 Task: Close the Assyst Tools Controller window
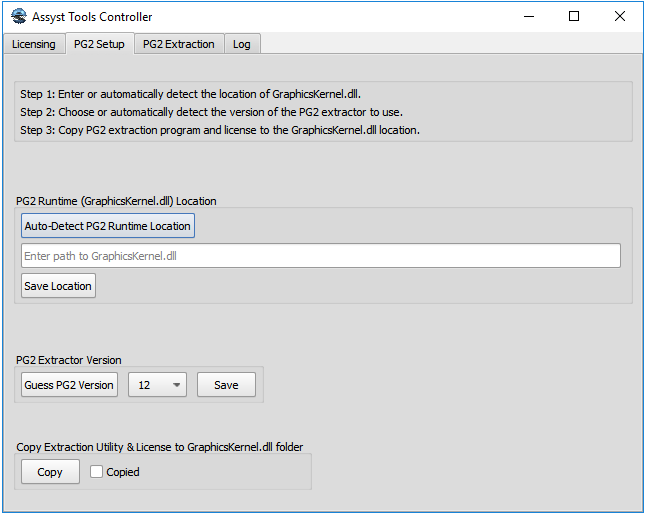620,16
